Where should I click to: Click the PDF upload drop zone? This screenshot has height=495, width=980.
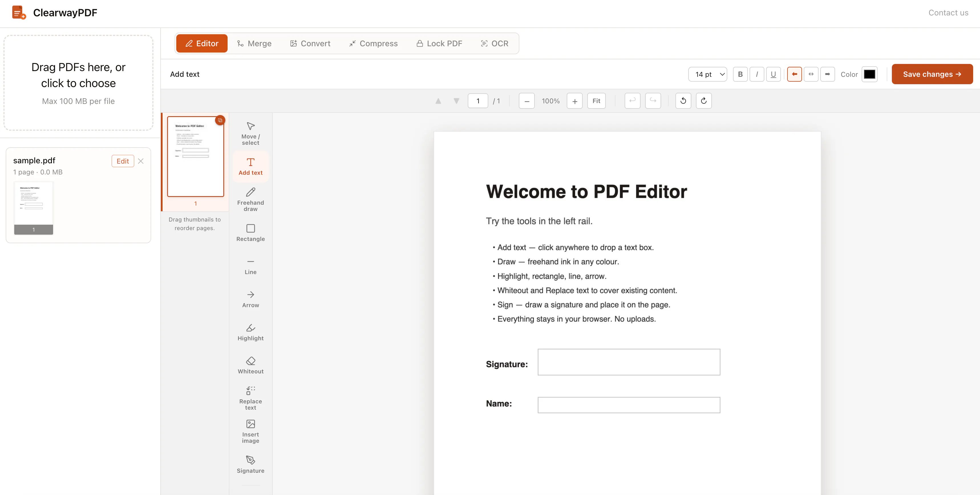[78, 82]
